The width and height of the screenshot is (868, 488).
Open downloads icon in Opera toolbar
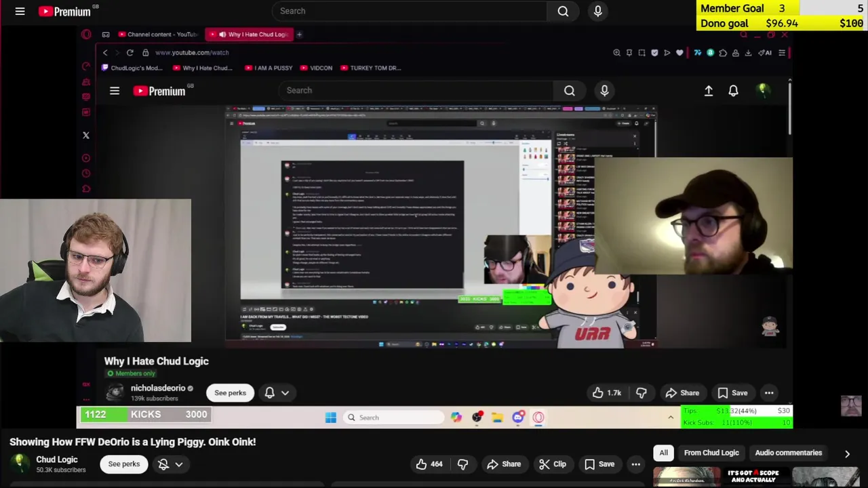tap(748, 52)
